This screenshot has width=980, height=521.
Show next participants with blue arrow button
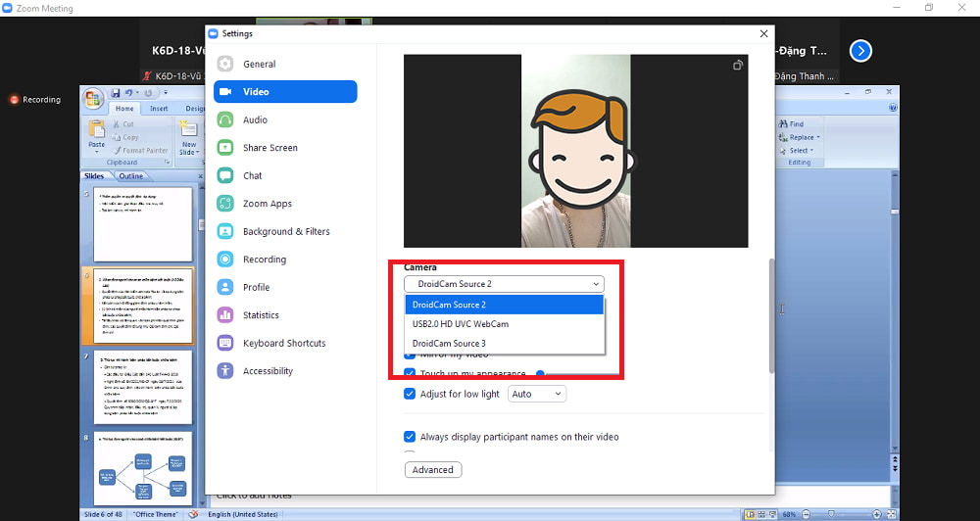[860, 51]
